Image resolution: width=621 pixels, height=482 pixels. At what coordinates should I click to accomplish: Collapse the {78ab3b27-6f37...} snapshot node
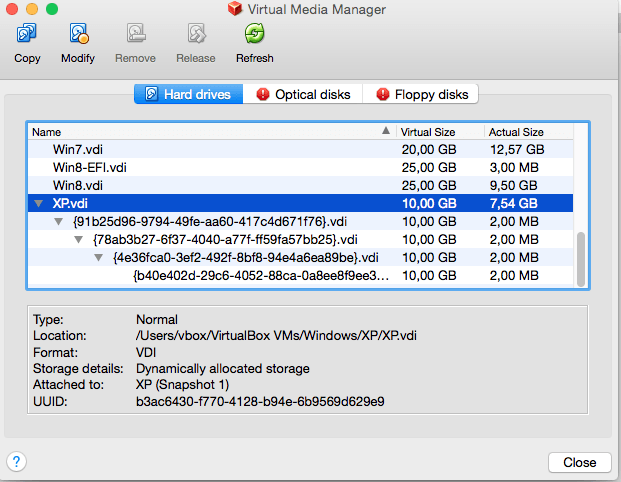79,240
